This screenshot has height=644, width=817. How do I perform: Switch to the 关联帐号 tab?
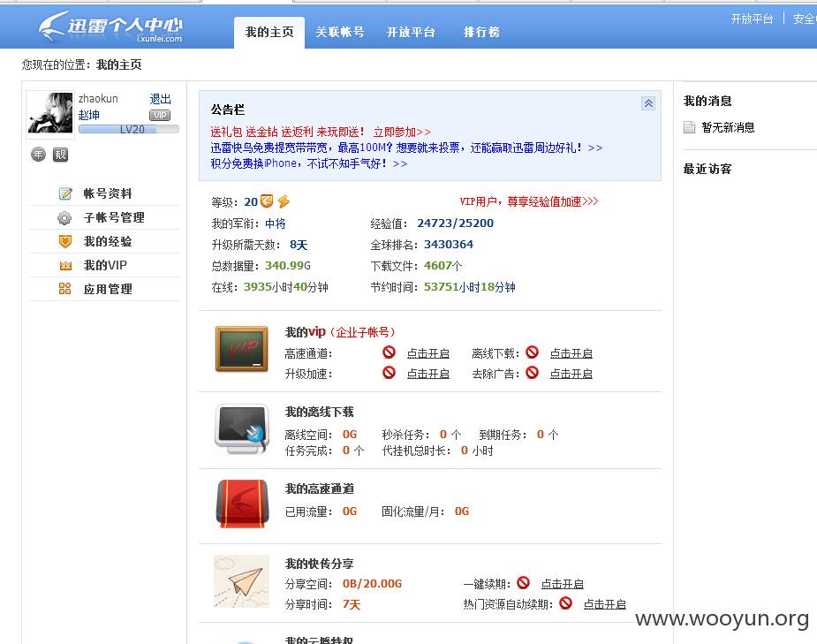click(340, 33)
